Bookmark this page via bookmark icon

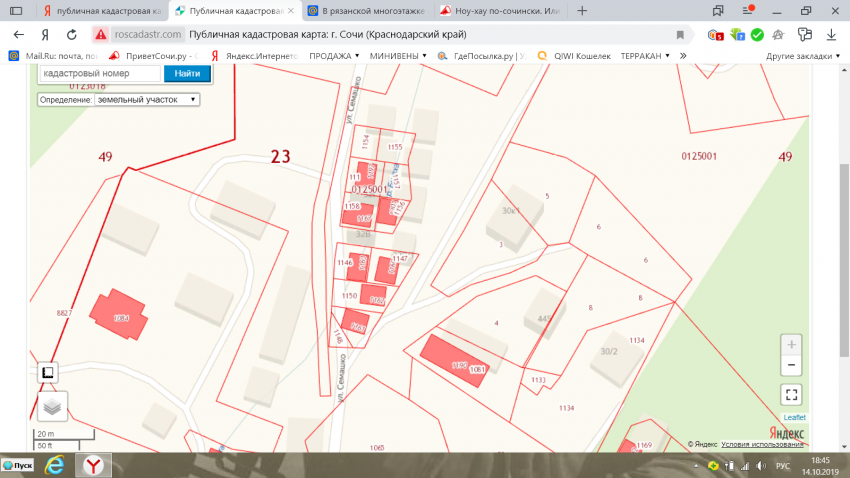coord(680,34)
